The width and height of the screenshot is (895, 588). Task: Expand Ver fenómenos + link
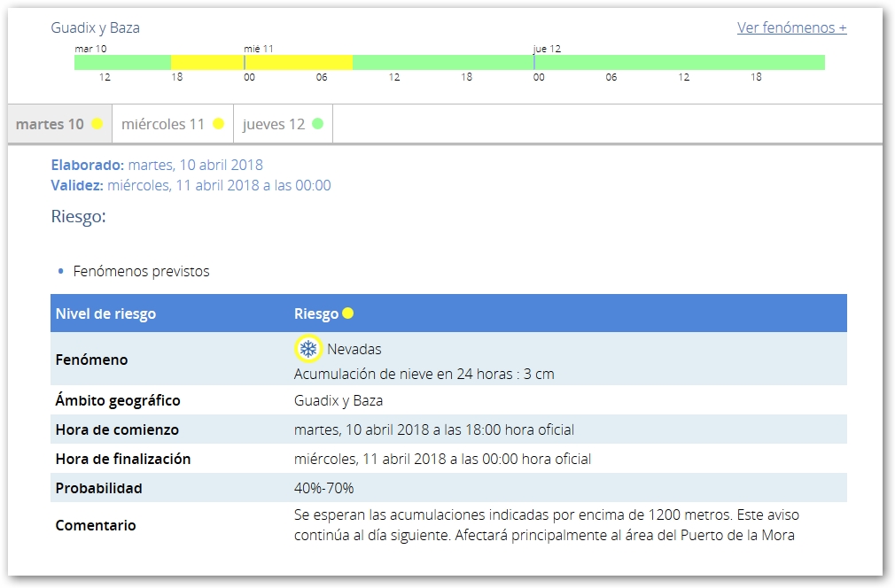pos(791,27)
